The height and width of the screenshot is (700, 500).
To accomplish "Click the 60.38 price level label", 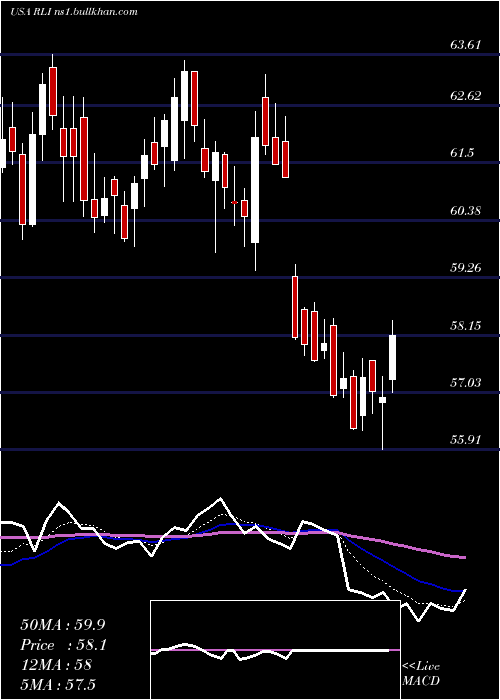I will pyautogui.click(x=466, y=210).
